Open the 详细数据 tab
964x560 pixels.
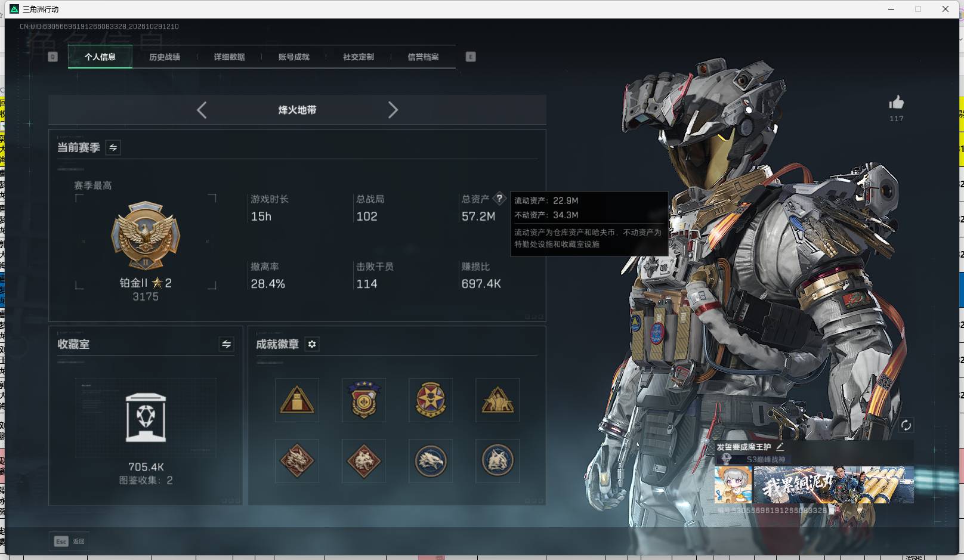click(229, 57)
